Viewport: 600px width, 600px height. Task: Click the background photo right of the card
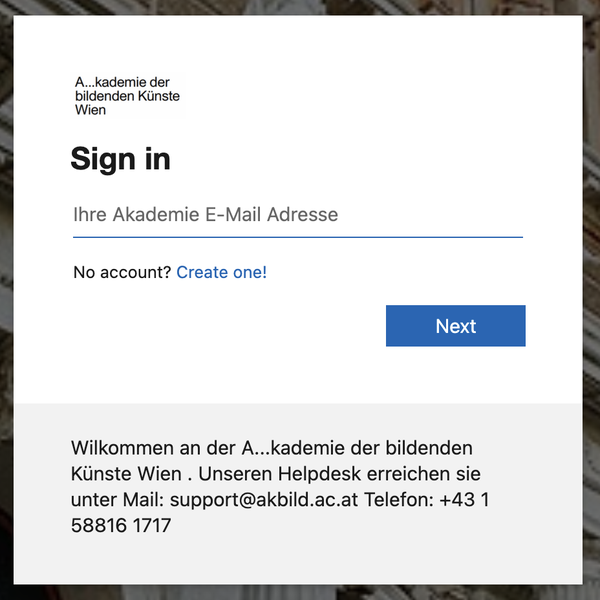tap(591, 300)
